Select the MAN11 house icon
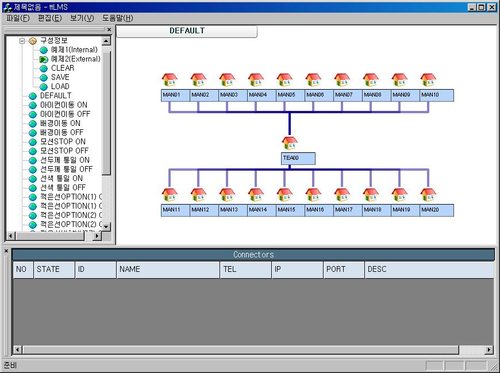Screen dimensions: 500x373 tap(169, 195)
